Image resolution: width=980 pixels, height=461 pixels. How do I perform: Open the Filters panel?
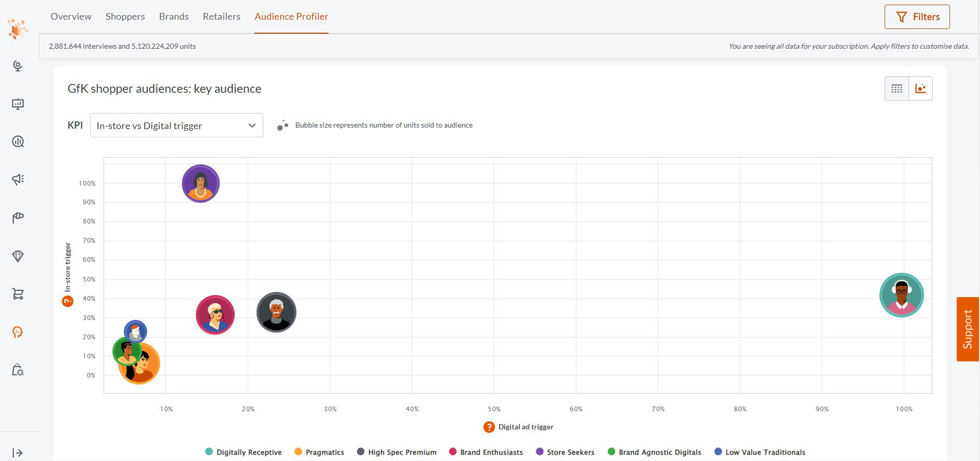(917, 17)
